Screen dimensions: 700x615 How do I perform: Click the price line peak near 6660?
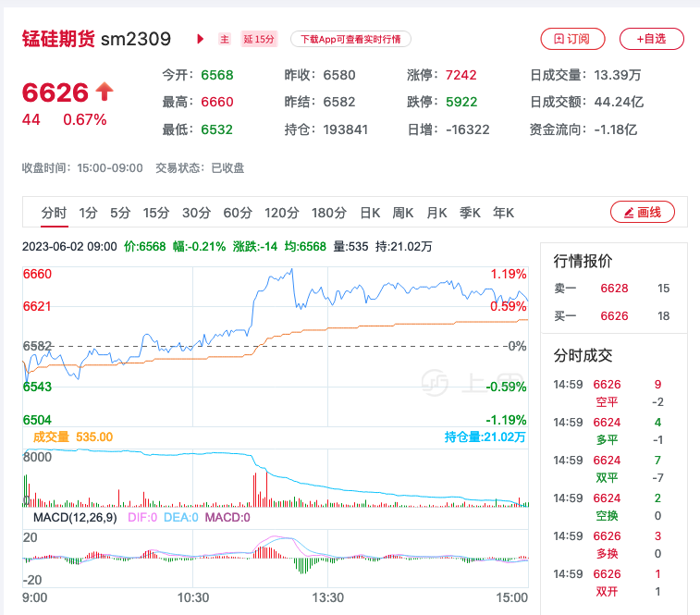pyautogui.click(x=291, y=269)
